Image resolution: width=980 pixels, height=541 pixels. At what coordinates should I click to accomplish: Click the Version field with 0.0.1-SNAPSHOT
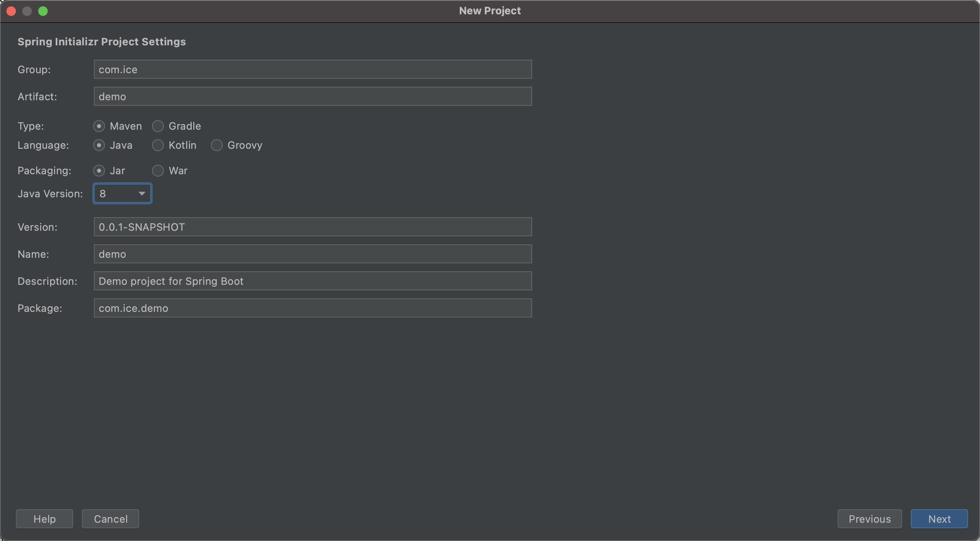pos(313,227)
